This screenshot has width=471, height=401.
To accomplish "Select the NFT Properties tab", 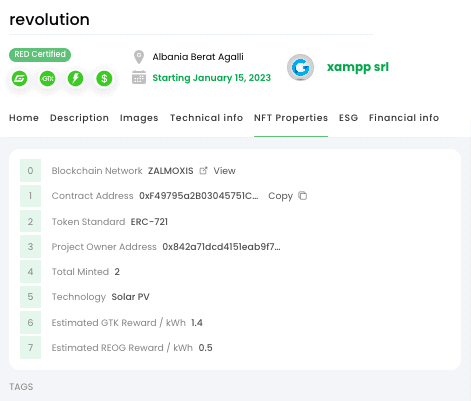I will pyautogui.click(x=291, y=118).
